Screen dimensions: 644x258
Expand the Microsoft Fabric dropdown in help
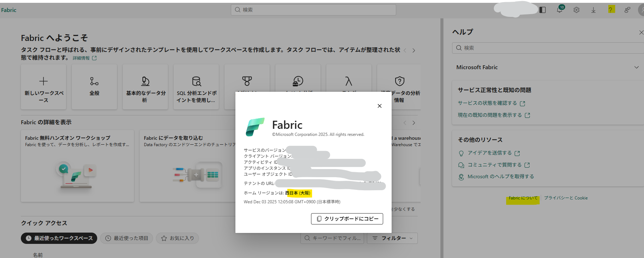[548, 67]
